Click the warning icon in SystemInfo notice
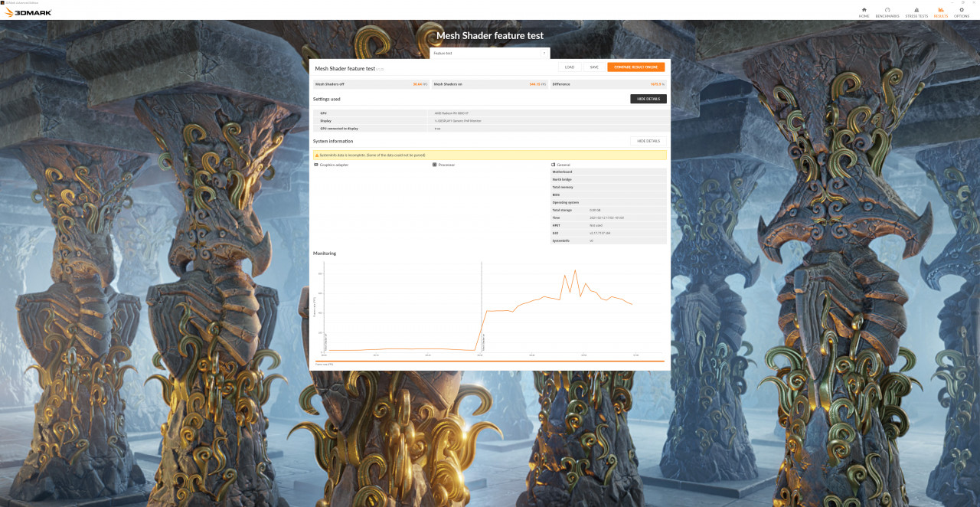 pyautogui.click(x=317, y=155)
